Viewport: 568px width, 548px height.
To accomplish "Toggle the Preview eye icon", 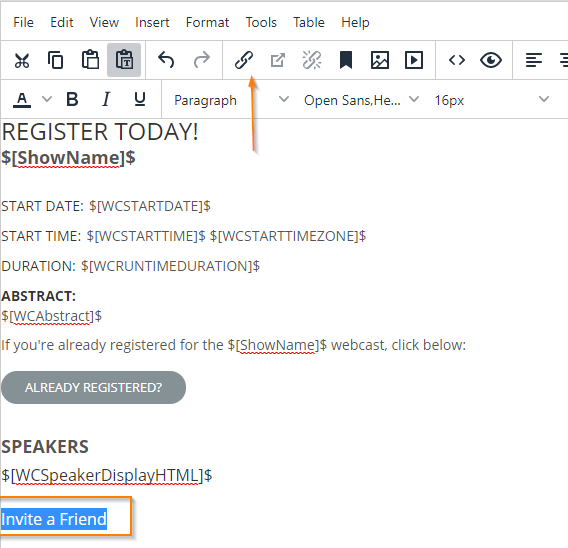I will tap(491, 60).
